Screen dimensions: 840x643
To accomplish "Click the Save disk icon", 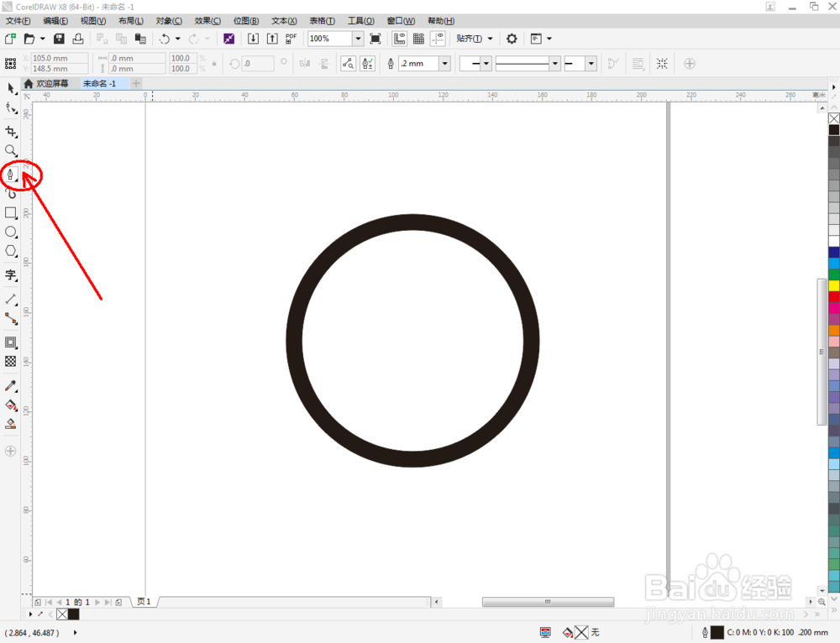I will [x=59, y=39].
